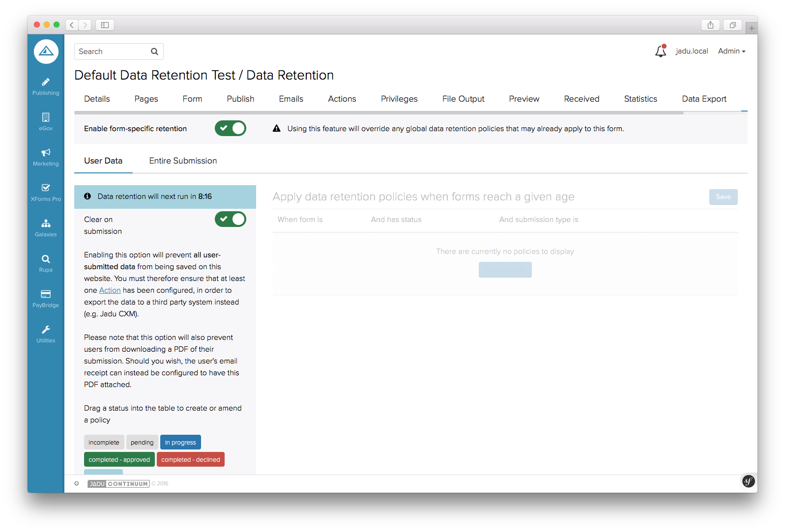Open the Data Export tab
The width and height of the screenshot is (785, 532).
(x=703, y=99)
